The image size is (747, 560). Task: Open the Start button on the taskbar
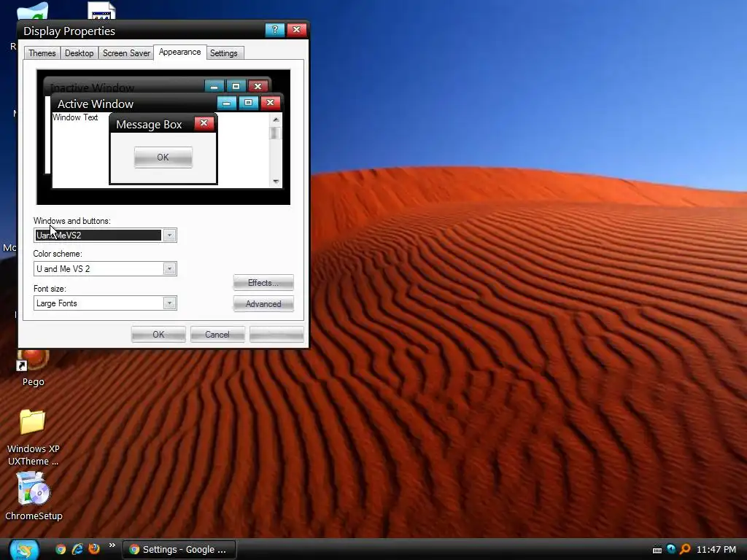[x=24, y=550]
